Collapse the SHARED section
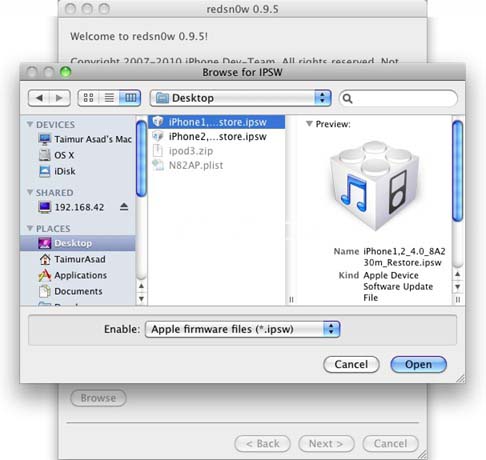 click(x=30, y=192)
